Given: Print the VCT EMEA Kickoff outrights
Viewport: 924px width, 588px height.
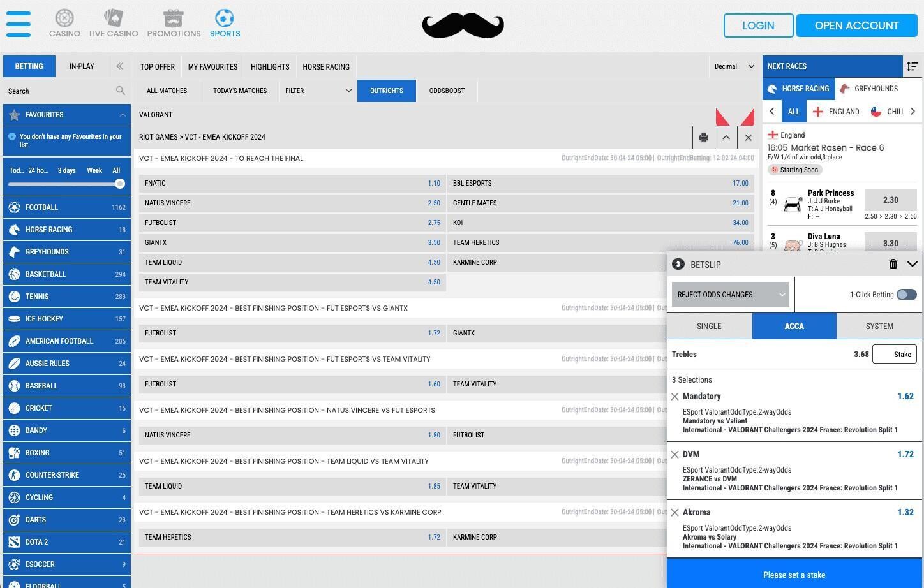Looking at the screenshot, I should click(x=703, y=137).
